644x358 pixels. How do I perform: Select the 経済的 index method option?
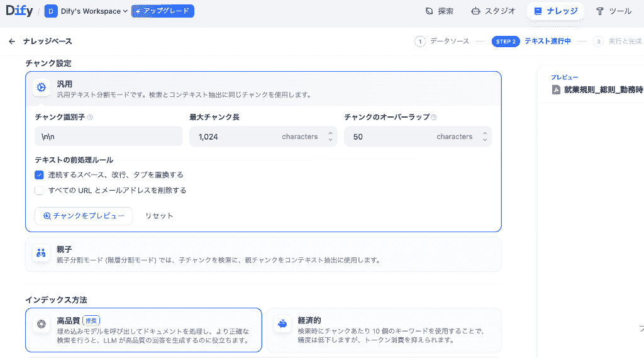[x=384, y=330]
